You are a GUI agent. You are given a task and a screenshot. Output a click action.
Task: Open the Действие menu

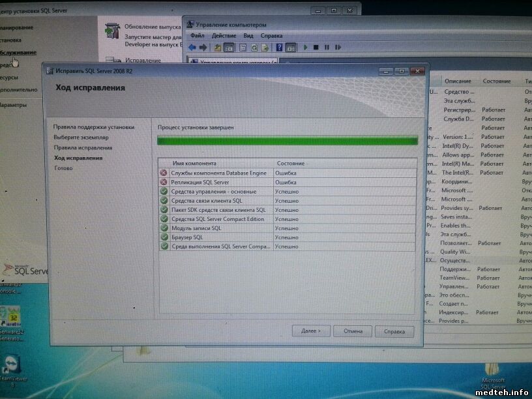224,36
